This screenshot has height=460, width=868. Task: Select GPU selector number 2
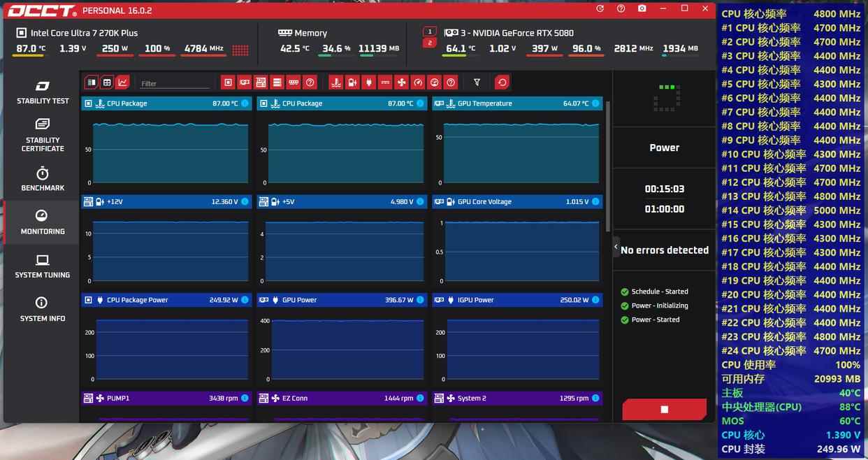click(430, 43)
